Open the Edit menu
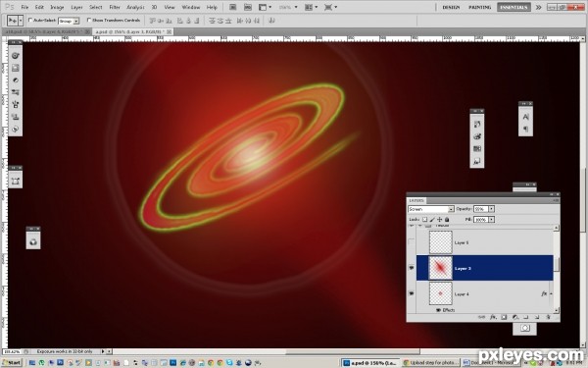 click(39, 7)
